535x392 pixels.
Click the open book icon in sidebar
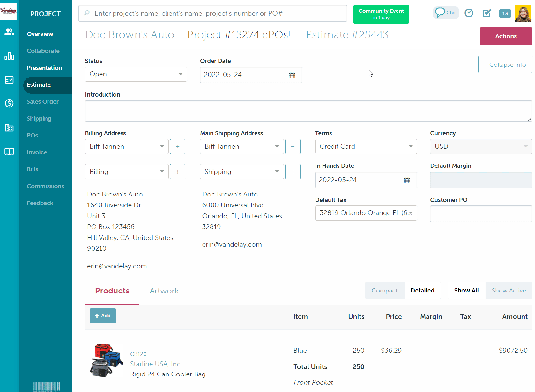tap(9, 152)
